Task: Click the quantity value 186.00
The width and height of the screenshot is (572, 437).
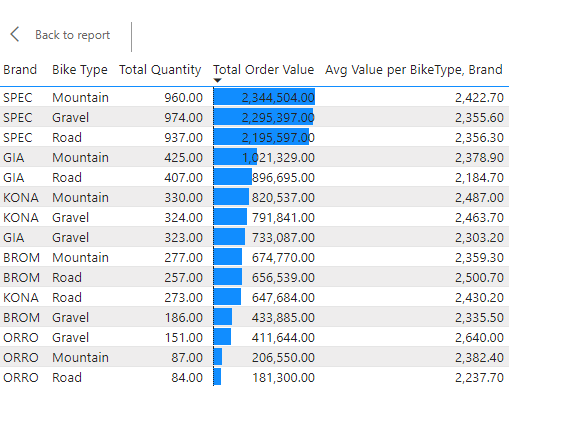Action: click(183, 318)
